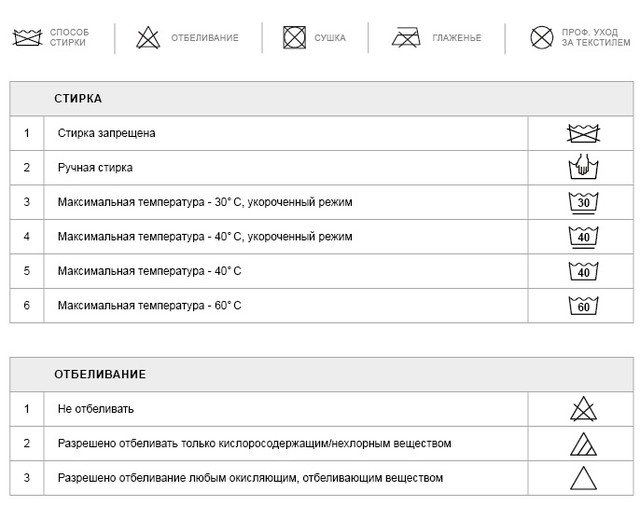Select the crossed washtub icon in header
The height and width of the screenshot is (519, 640).
pyautogui.click(x=27, y=38)
